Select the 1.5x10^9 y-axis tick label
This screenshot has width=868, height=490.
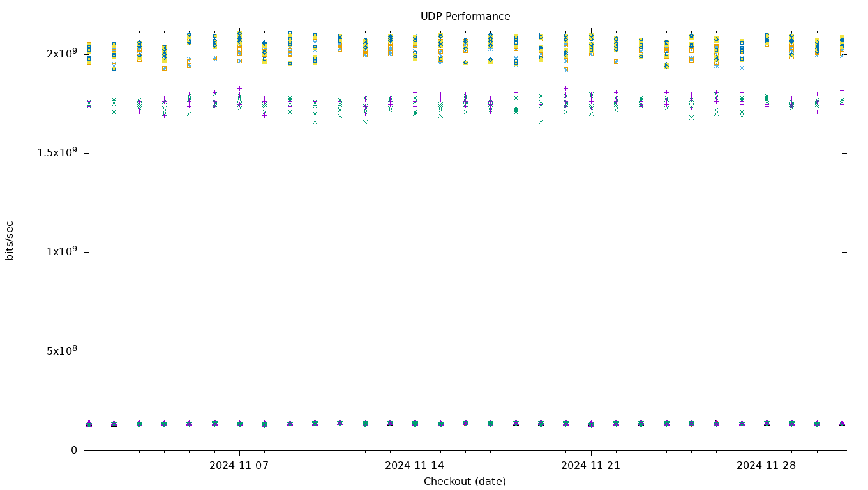tap(57, 152)
